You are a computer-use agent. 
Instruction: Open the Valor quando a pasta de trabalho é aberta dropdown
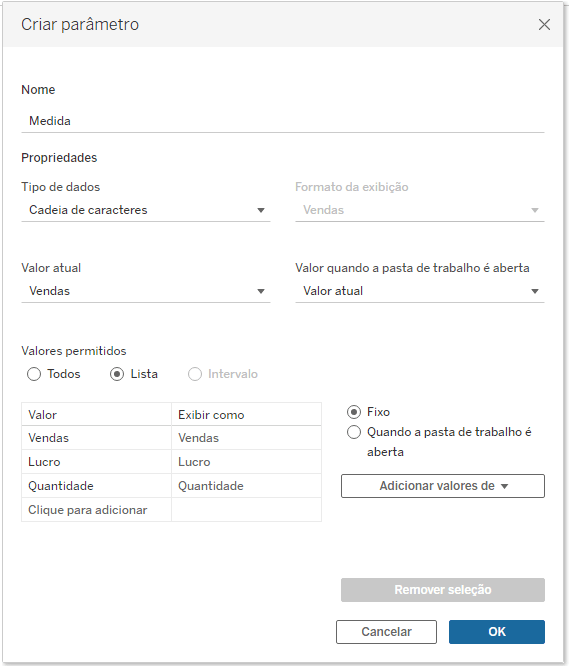(420, 291)
